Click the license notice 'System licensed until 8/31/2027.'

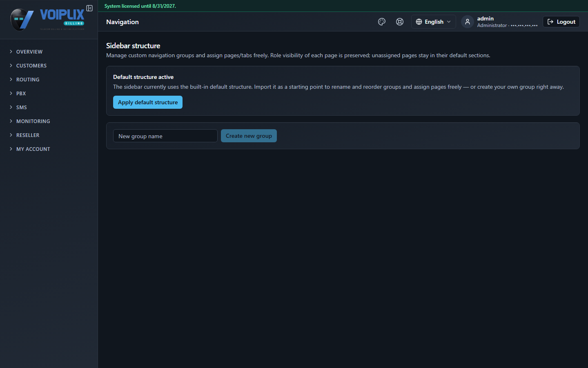point(140,6)
